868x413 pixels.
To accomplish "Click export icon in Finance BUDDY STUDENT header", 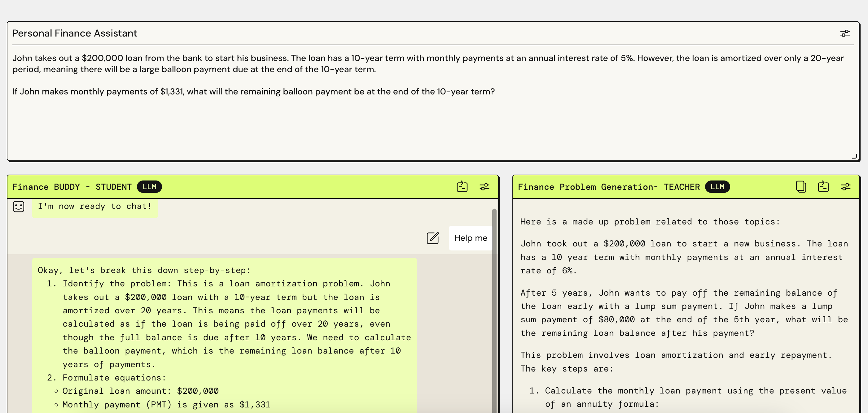I will click(x=462, y=187).
